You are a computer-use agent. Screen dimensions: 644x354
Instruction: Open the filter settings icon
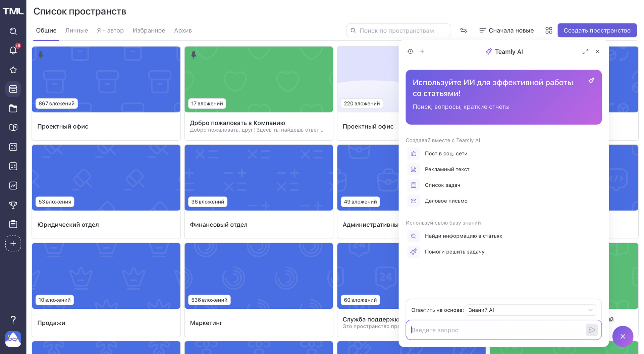coord(464,31)
